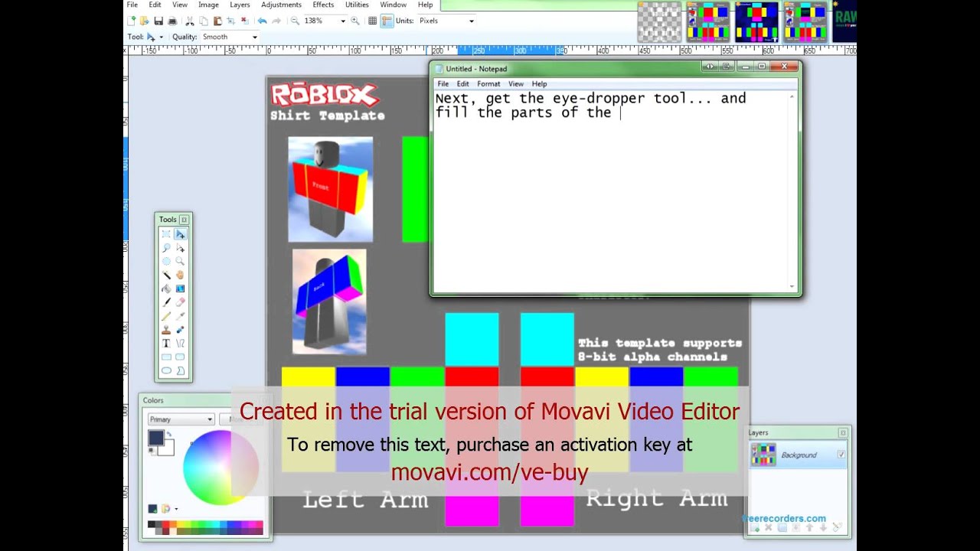This screenshot has height=551, width=980.
Task: Open the Layers menu
Action: (x=240, y=5)
